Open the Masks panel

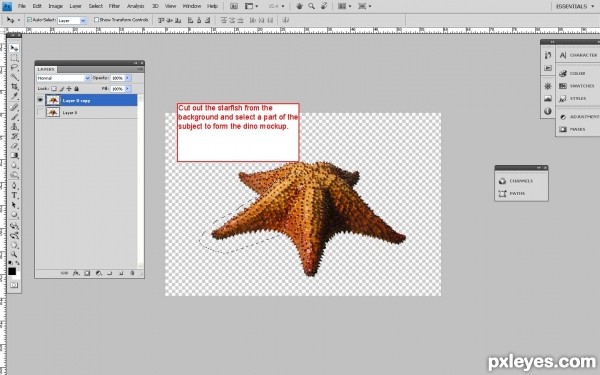[573, 129]
